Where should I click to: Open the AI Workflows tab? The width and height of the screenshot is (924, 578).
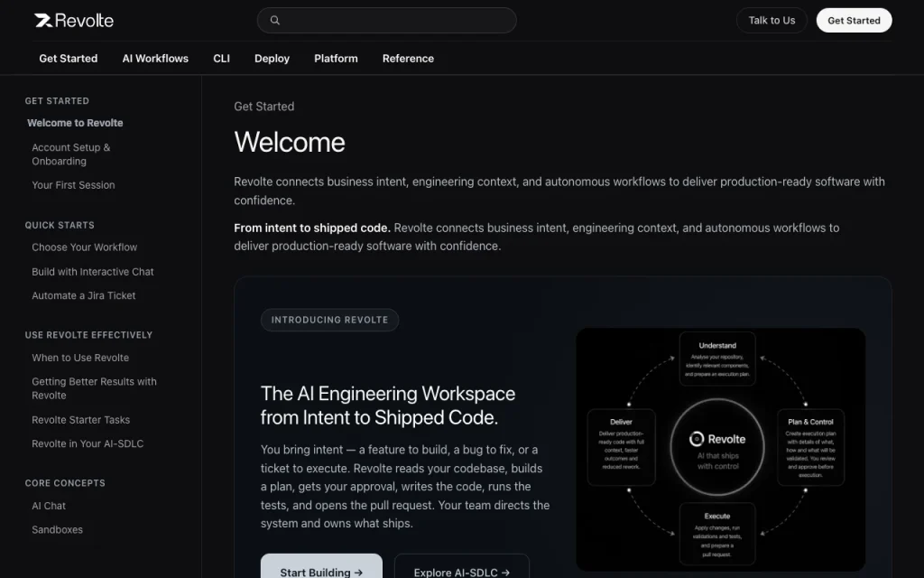(155, 59)
